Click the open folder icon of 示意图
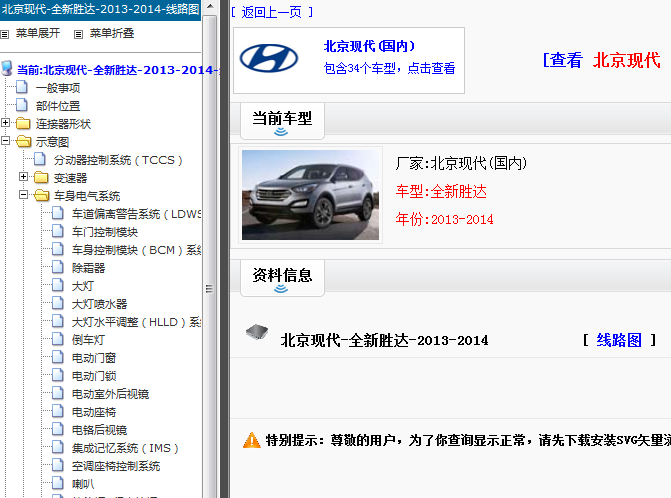Image resolution: width=671 pixels, height=498 pixels. pos(24,142)
